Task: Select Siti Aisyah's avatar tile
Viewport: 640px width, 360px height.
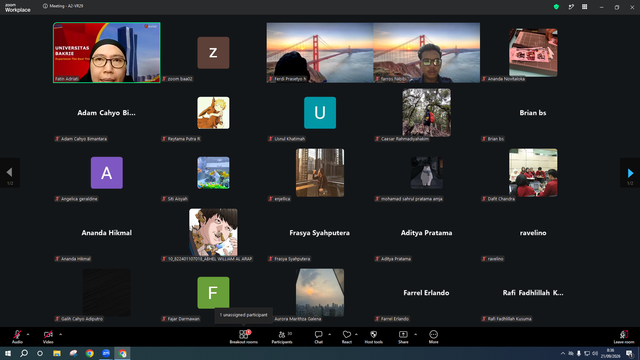Action: click(213, 173)
